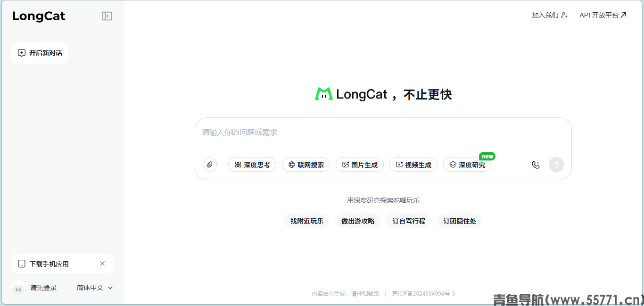Click the LongCat sidebar logo text
644x306 pixels.
click(x=39, y=16)
